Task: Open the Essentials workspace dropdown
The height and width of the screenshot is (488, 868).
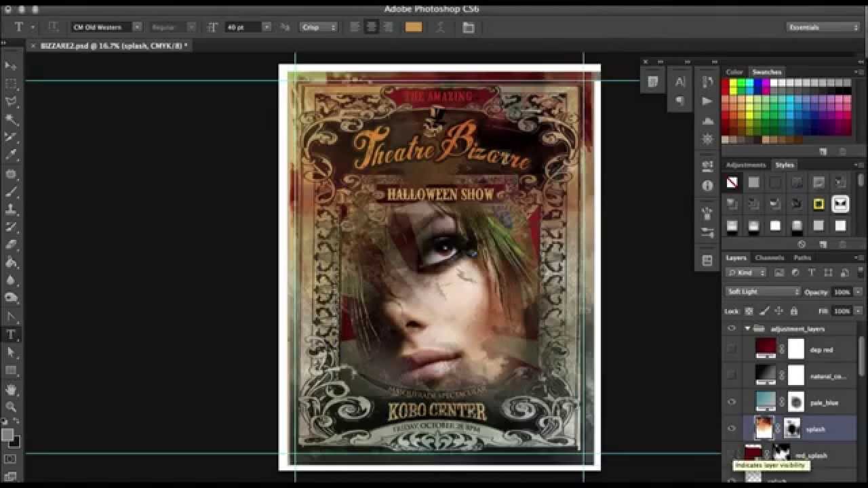Action: (823, 27)
